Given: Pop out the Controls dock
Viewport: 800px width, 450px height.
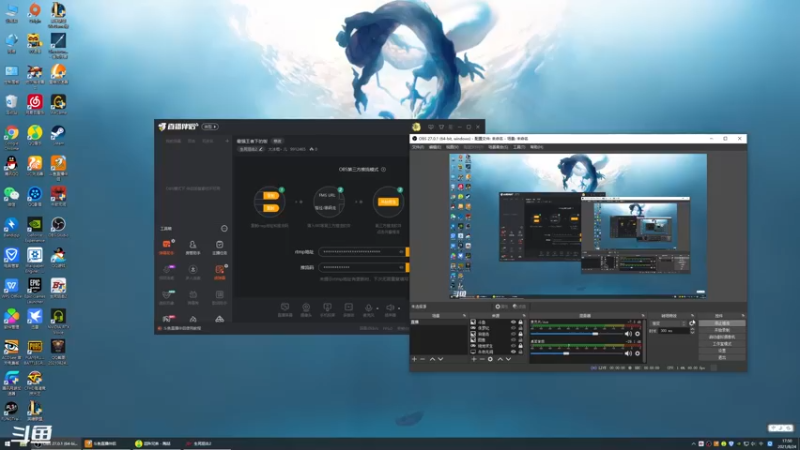Looking at the screenshot, I should click(x=743, y=316).
